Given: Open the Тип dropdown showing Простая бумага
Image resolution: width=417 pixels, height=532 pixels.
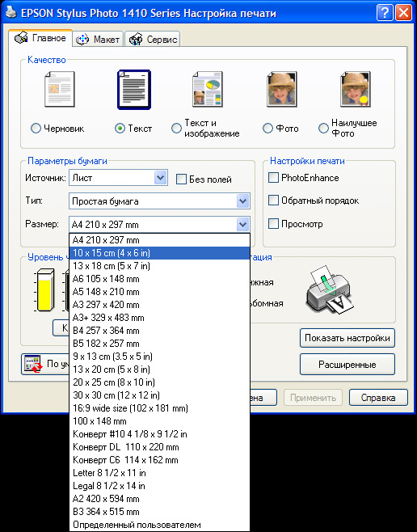Looking at the screenshot, I should tap(159, 201).
